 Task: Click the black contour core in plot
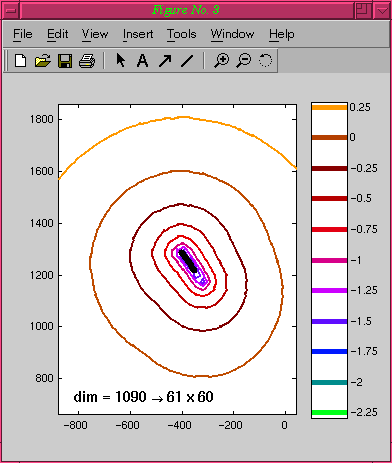pos(188,262)
